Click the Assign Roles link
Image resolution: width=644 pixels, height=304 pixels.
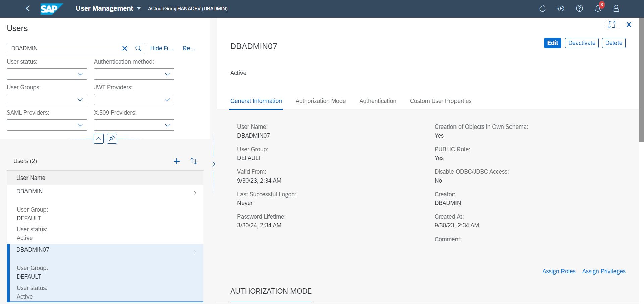559,271
